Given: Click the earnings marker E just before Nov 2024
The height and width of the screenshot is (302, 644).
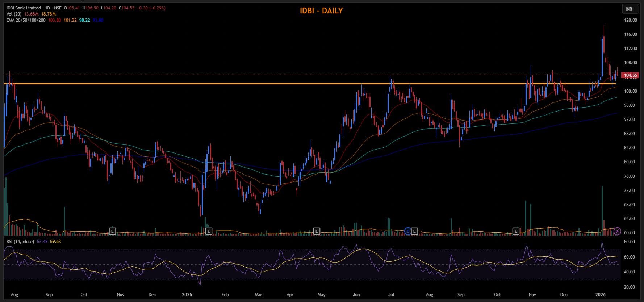Looking at the screenshot, I should pos(112,231).
